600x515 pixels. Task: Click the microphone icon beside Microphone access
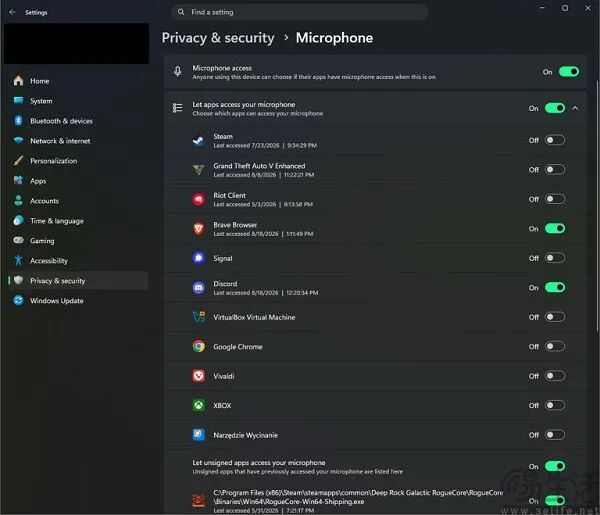tap(178, 72)
